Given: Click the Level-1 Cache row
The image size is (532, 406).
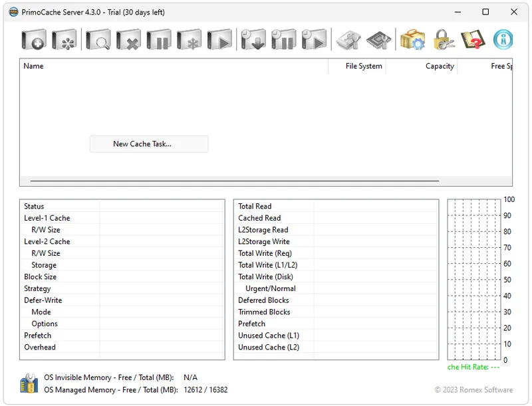Looking at the screenshot, I should [x=122, y=218].
